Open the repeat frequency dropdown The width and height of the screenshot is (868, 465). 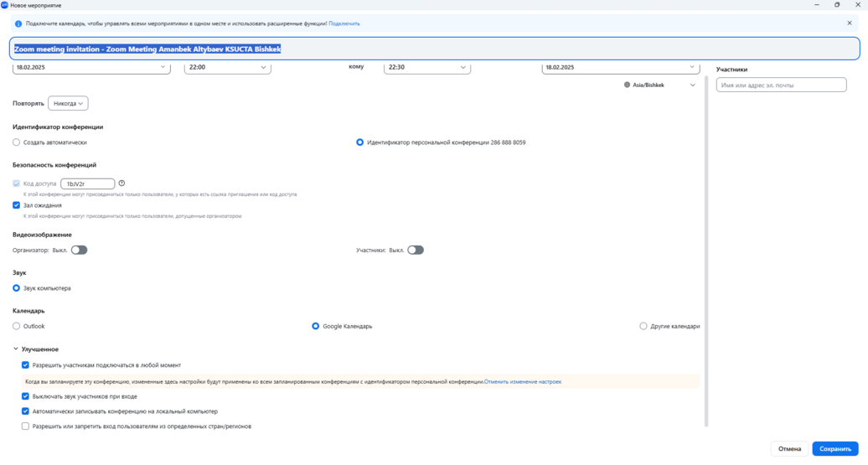coord(68,104)
